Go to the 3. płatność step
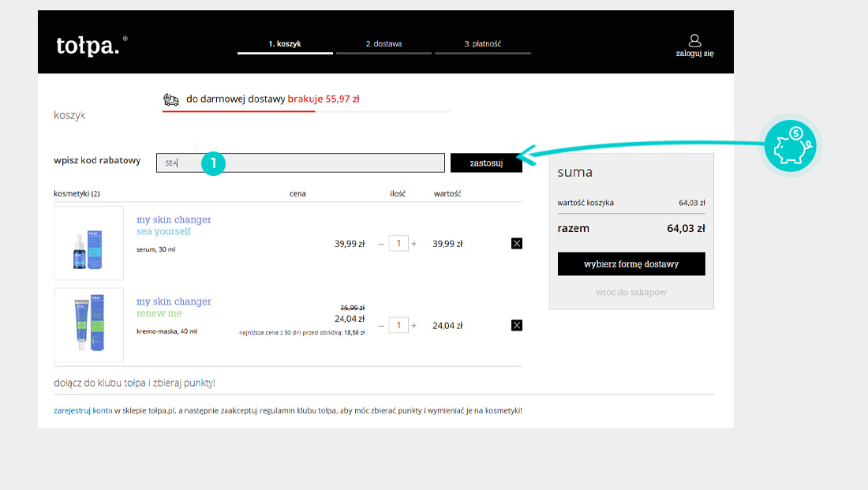Viewport: 868px width, 490px height. click(483, 43)
